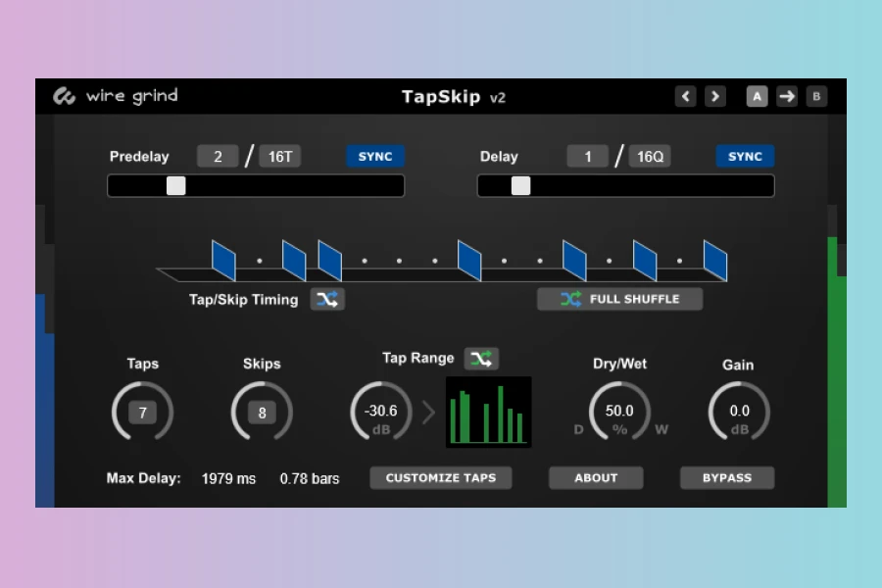Click the green tap level bar graph
882x588 pixels.
[488, 412]
